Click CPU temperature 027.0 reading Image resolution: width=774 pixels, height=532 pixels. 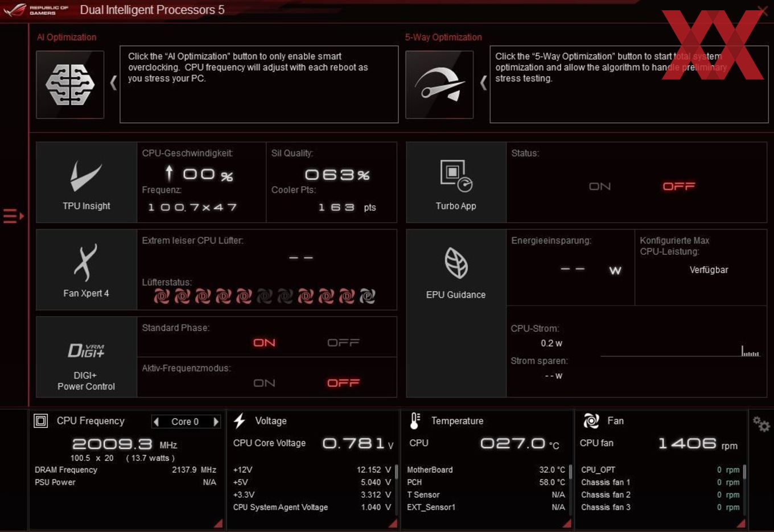[x=520, y=443]
